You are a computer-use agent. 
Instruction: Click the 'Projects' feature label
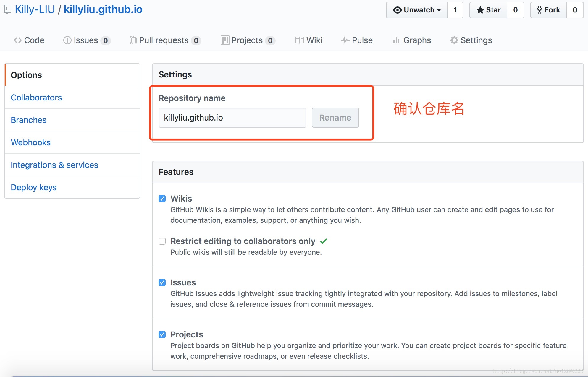point(187,334)
